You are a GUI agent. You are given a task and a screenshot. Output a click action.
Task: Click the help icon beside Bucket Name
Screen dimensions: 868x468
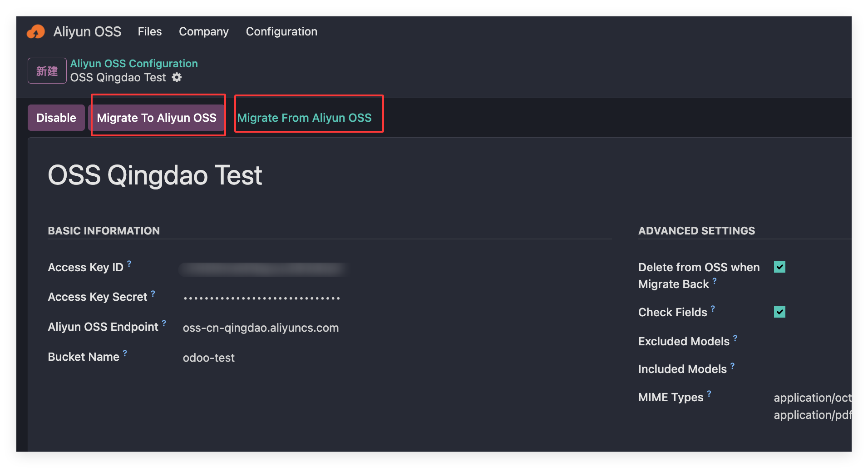125,353
